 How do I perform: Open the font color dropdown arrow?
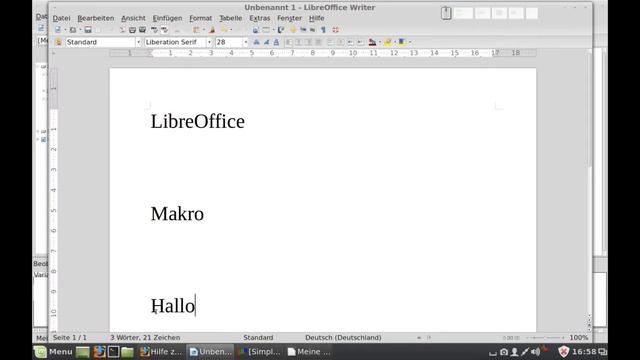(x=380, y=42)
